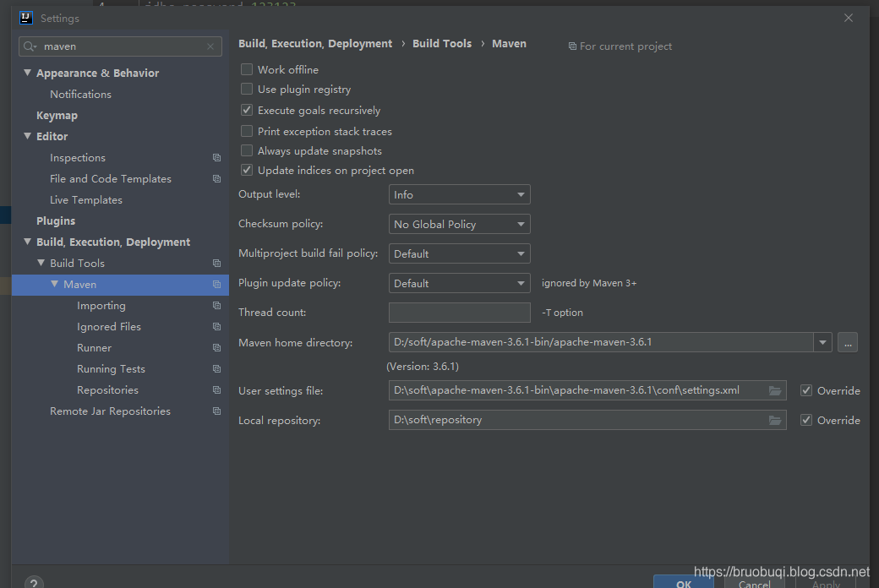Browse folder icon for User settings file
This screenshot has width=879, height=588.
click(775, 390)
